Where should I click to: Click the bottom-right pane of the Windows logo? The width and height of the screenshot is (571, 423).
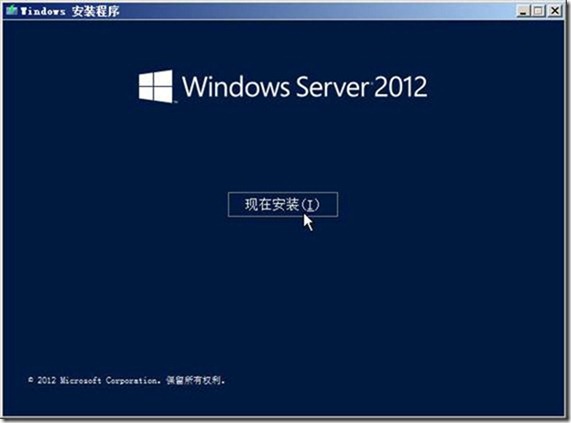pyautogui.click(x=164, y=95)
